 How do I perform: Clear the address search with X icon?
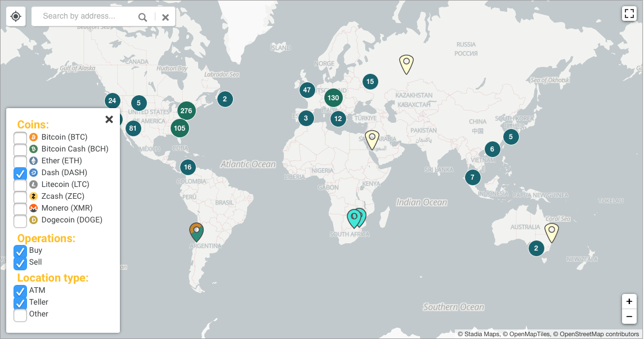coord(166,17)
